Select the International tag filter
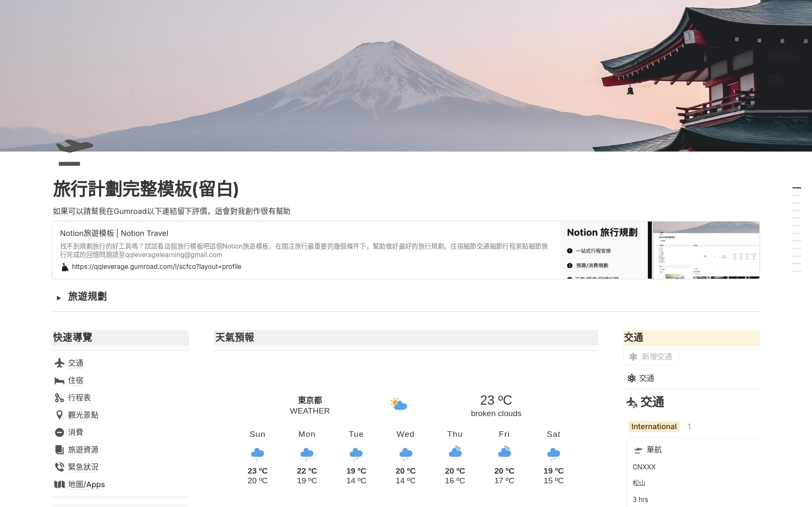The height and width of the screenshot is (507, 812). click(x=654, y=426)
